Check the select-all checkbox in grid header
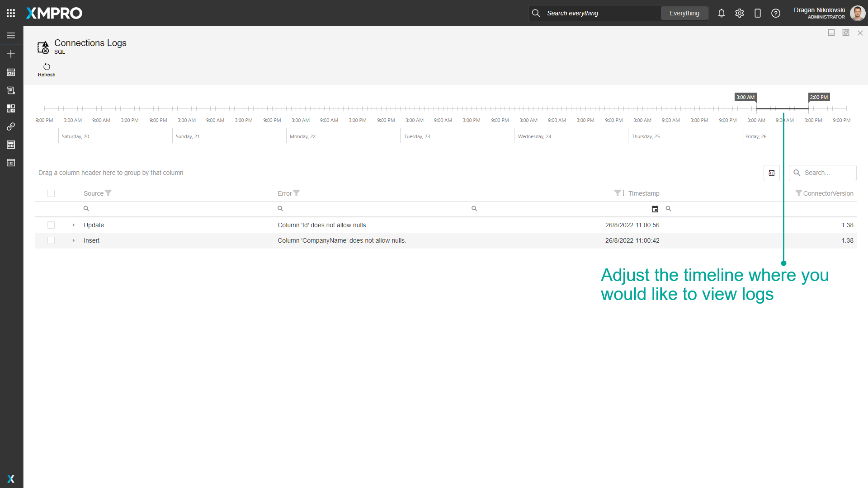 pos(51,193)
